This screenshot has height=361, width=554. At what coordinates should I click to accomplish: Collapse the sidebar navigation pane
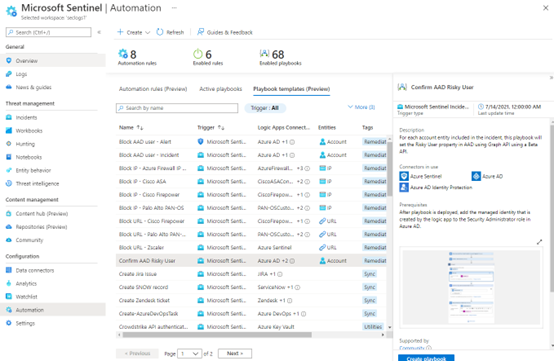tap(99, 32)
